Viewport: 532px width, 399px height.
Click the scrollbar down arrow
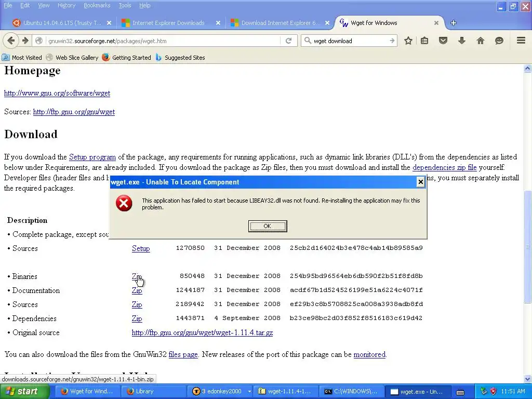pyautogui.click(x=527, y=379)
